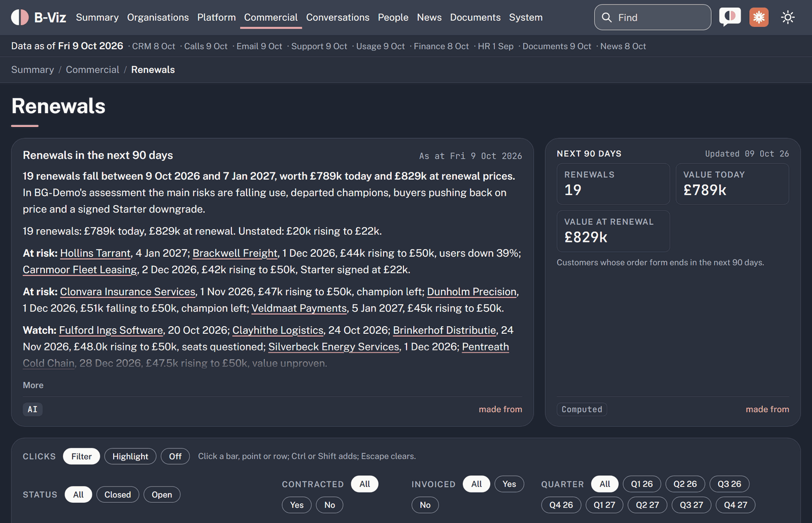
Task: Open Carnmoor Fleet Leasing link
Action: tap(80, 270)
